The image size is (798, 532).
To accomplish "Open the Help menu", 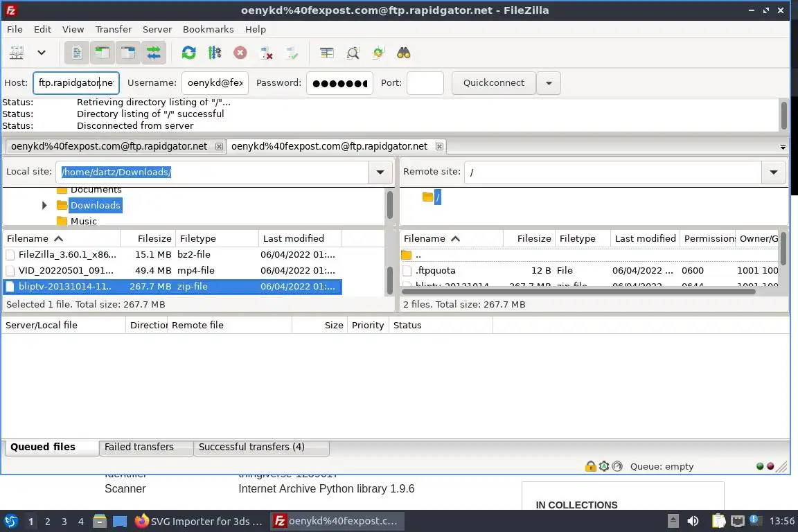I will click(x=256, y=29).
